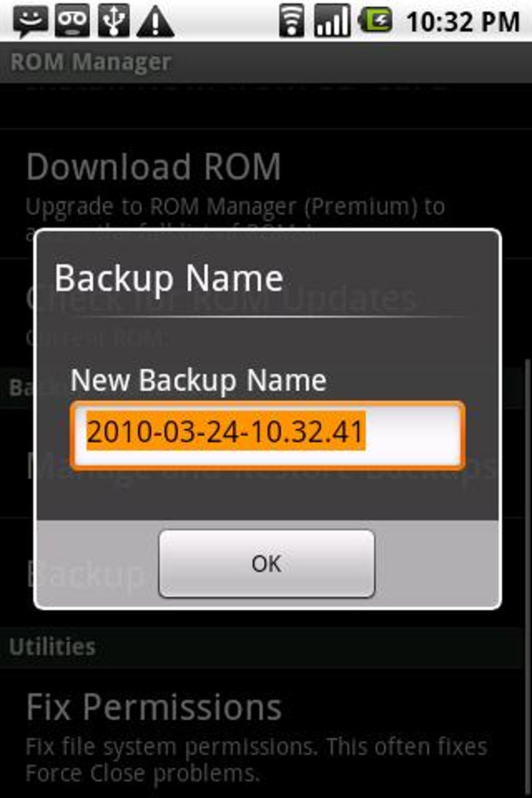Tap the cellular signal bars icon
This screenshot has width=532, height=798.
332,21
